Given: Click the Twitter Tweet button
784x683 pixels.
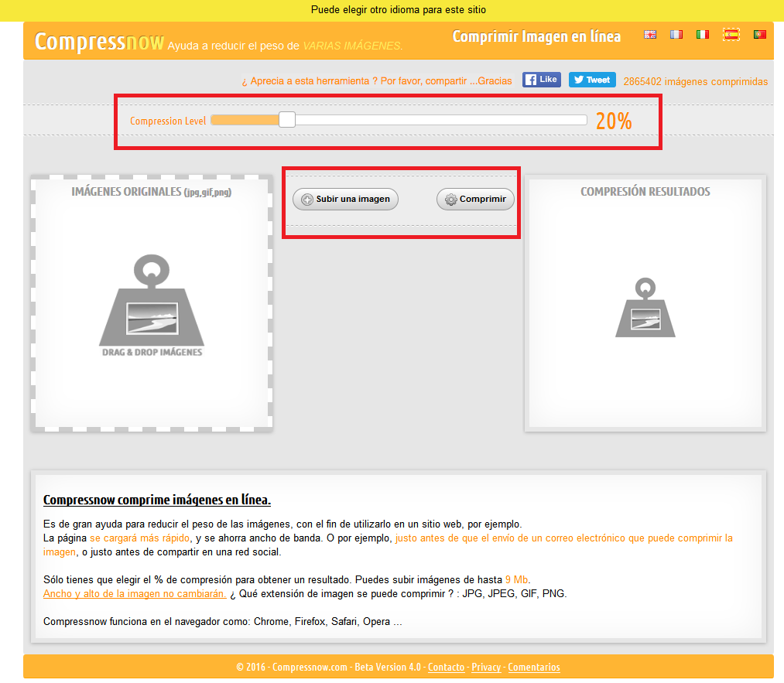Looking at the screenshot, I should [591, 79].
